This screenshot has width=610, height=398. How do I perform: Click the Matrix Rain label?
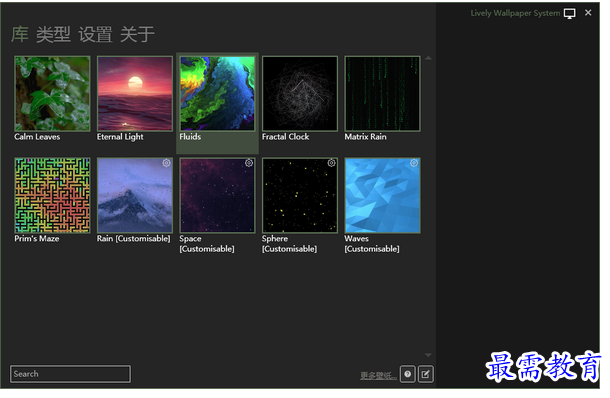365,137
